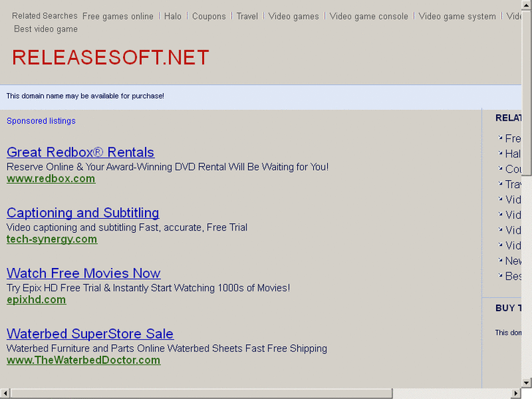Click the Travel related search at top
This screenshot has height=399, width=532.
[x=247, y=16]
